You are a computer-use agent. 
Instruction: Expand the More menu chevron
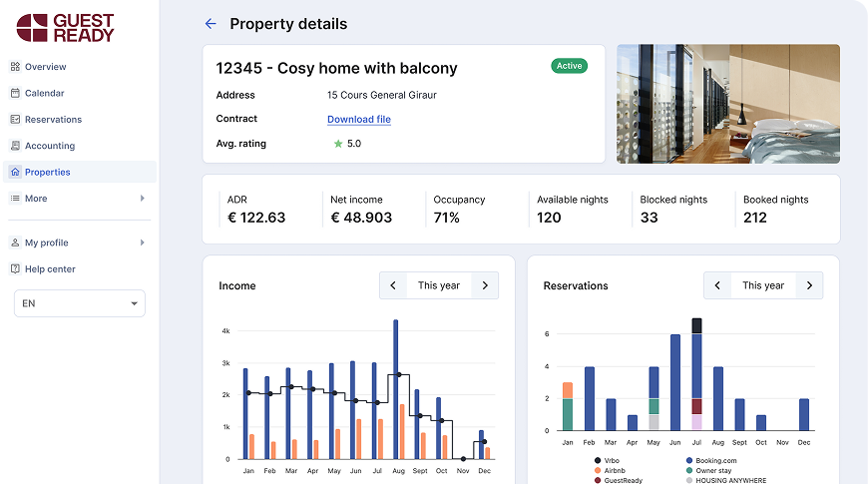coord(143,199)
